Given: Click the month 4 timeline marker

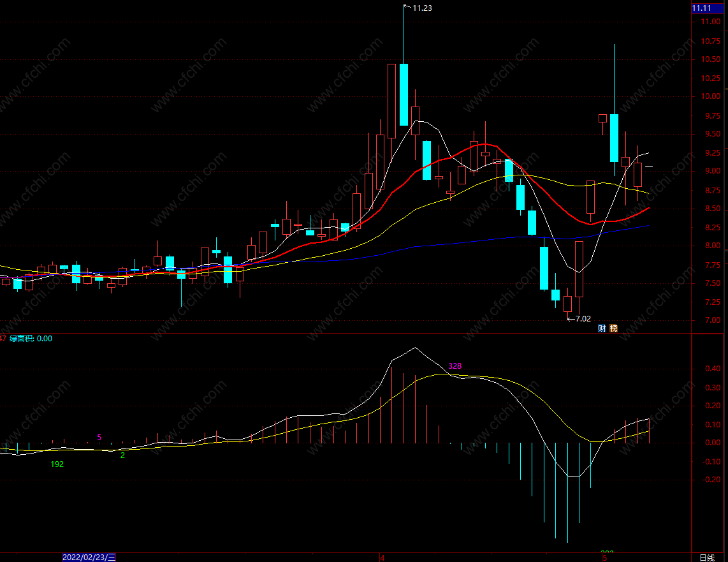Looking at the screenshot, I should (x=382, y=558).
